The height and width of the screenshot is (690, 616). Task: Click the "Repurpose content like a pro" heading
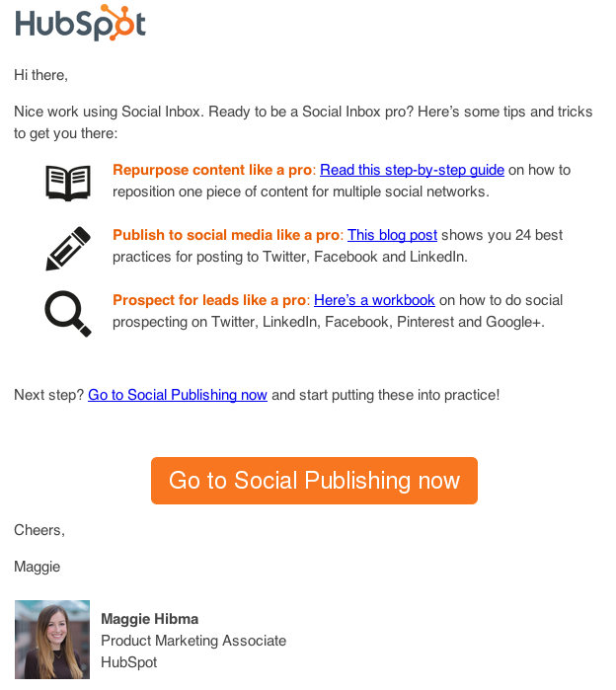click(212, 170)
